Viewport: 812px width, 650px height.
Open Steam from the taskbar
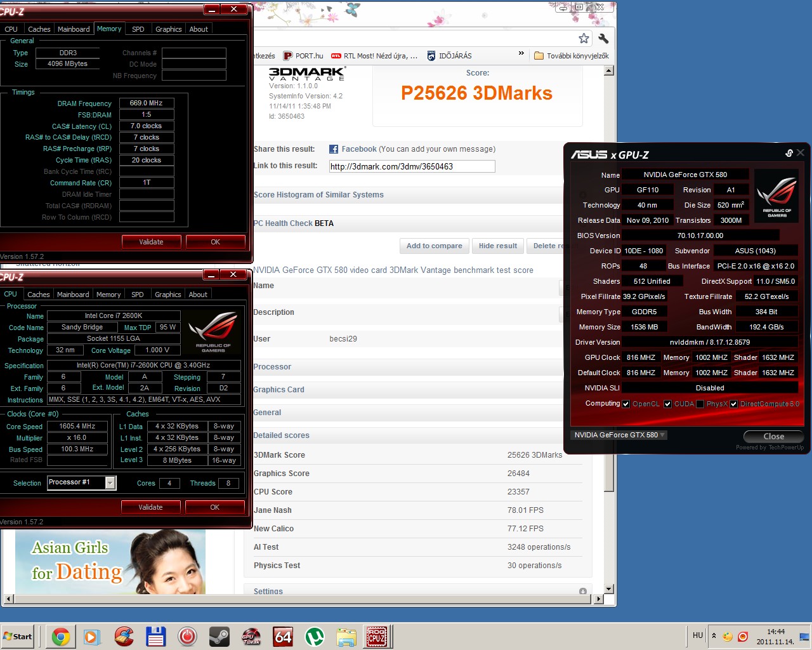(x=219, y=636)
